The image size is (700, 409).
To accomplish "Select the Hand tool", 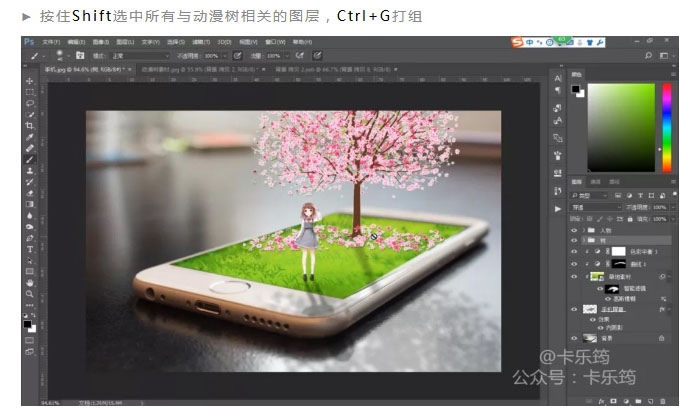I will point(30,283).
